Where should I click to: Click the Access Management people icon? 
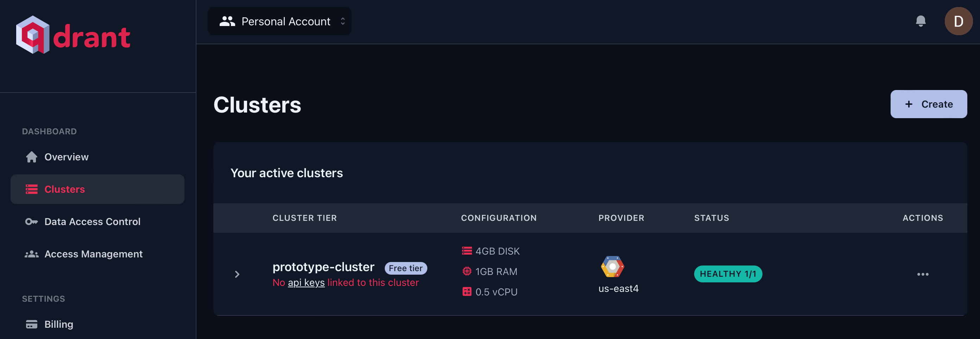(32, 254)
